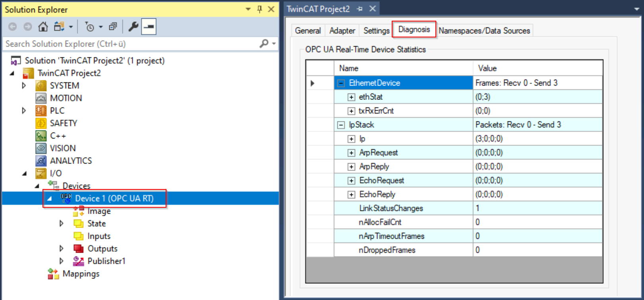Collapse the I/O node
The height and width of the screenshot is (300, 644).
tap(24, 173)
